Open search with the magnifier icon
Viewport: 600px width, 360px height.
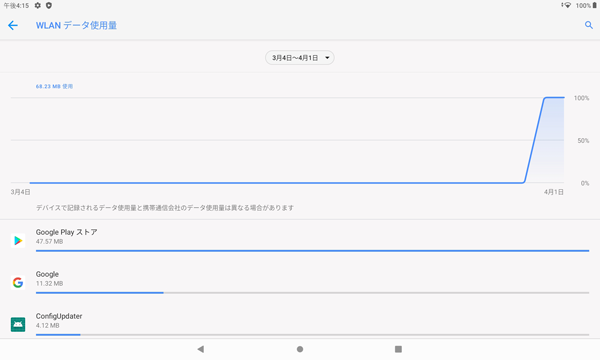click(x=589, y=25)
